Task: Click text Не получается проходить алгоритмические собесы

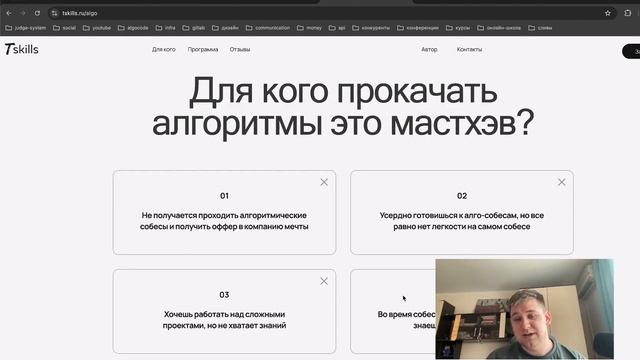Action: (x=224, y=221)
